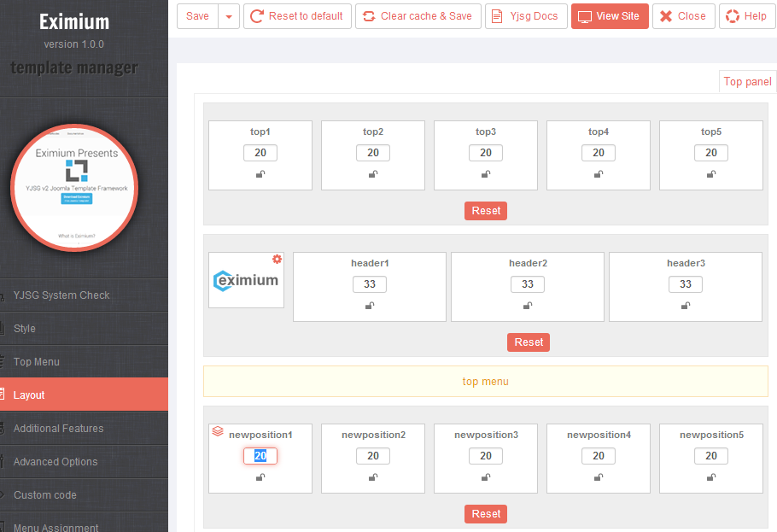
Task: Click the circular template preview thumbnail
Action: click(74, 188)
